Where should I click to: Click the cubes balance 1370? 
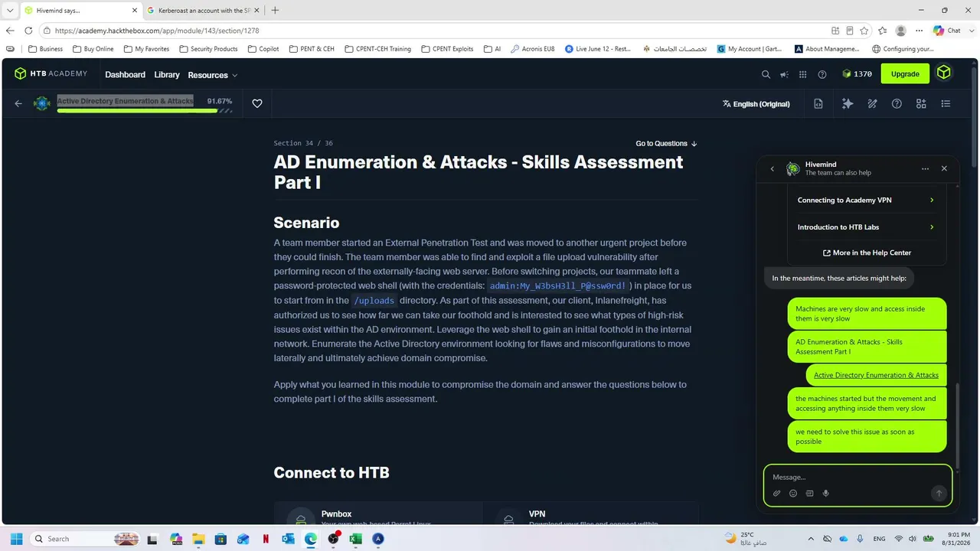857,74
